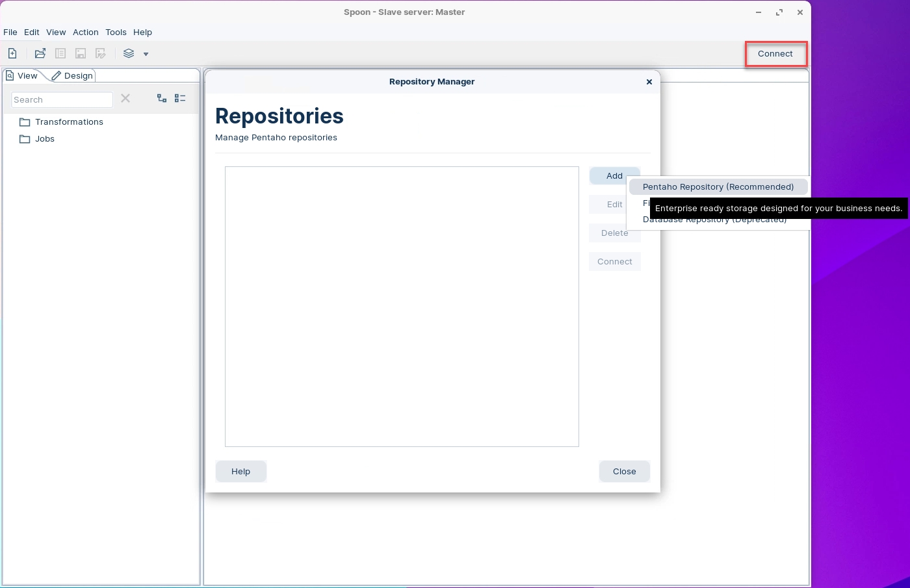The height and width of the screenshot is (588, 910).
Task: Focus the Search field in the side panel
Action: [x=62, y=99]
